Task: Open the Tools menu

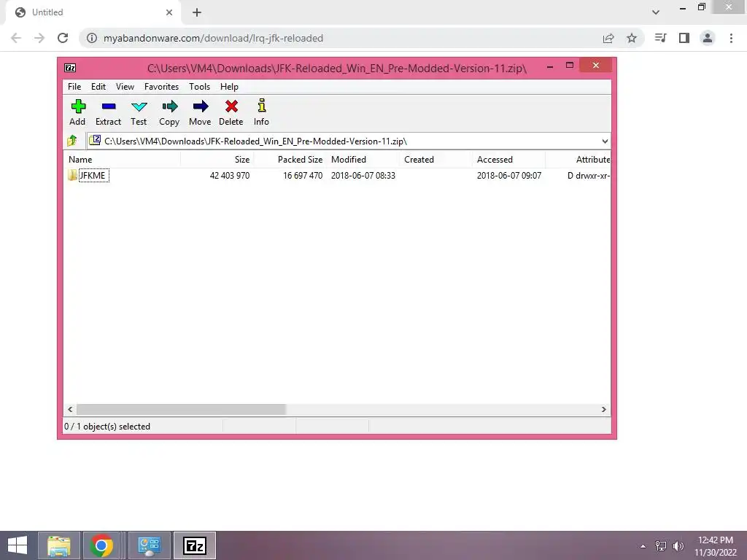Action: (x=199, y=87)
